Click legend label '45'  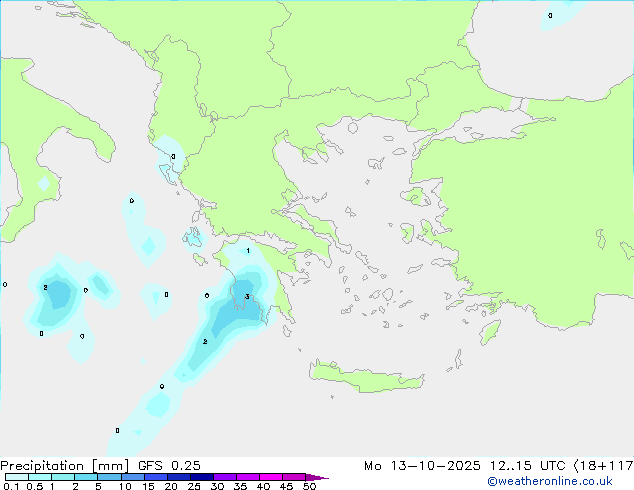[286, 486]
